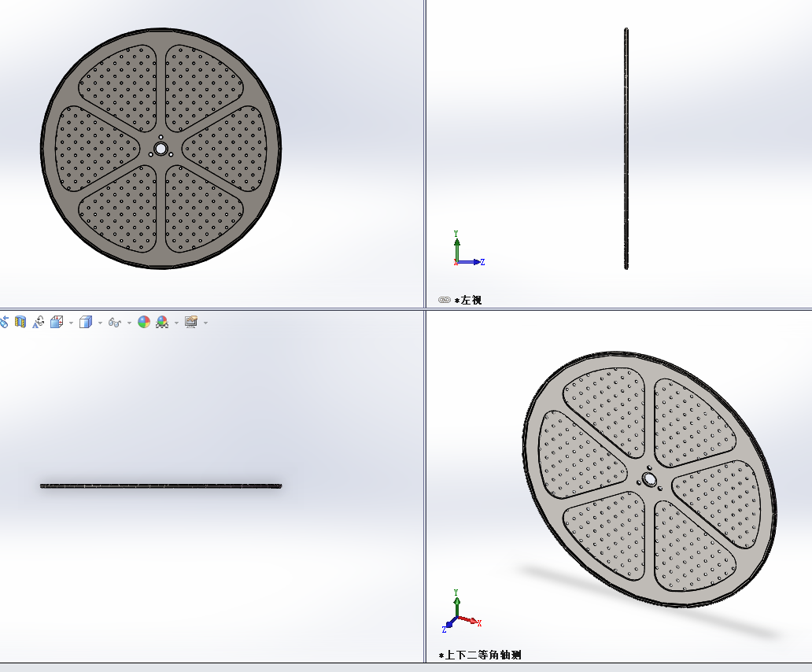The height and width of the screenshot is (672, 812).
Task: Click the Hide/Show Items glasses icon
Action: point(114,323)
